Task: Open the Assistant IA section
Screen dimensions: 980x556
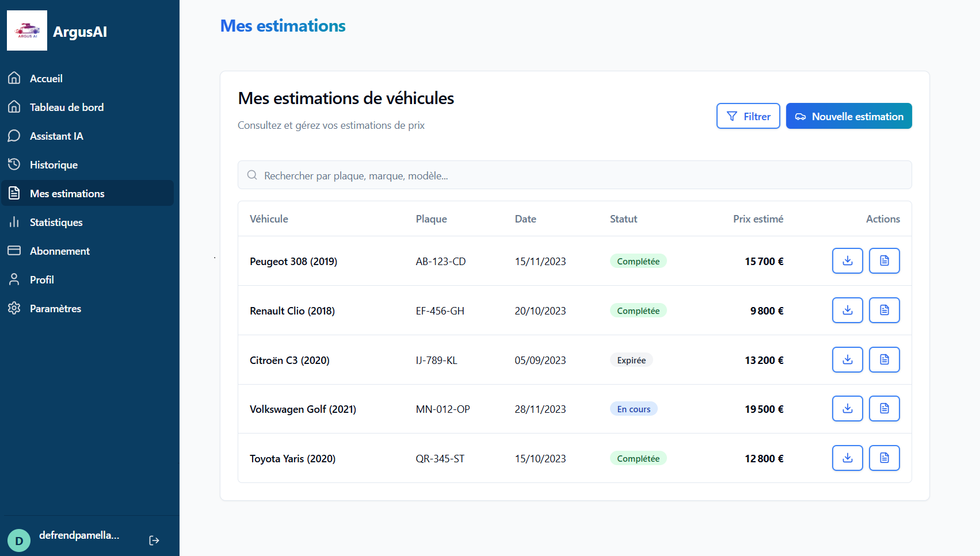Action: coord(87,136)
